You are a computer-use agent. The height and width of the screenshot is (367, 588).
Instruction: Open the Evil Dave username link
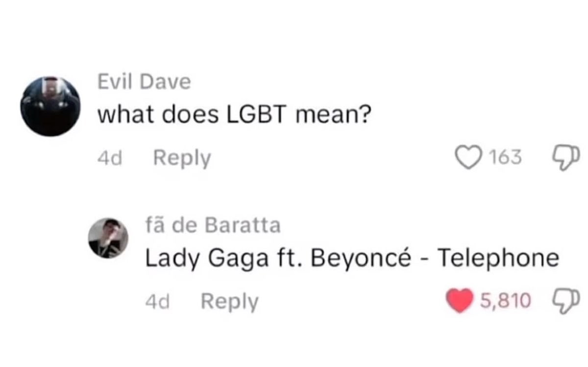tap(144, 82)
